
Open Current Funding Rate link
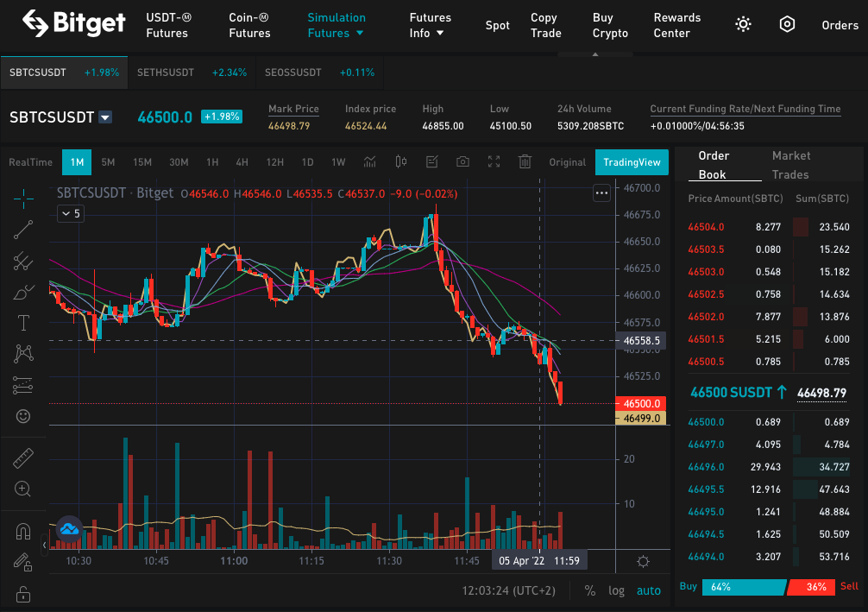coord(745,109)
